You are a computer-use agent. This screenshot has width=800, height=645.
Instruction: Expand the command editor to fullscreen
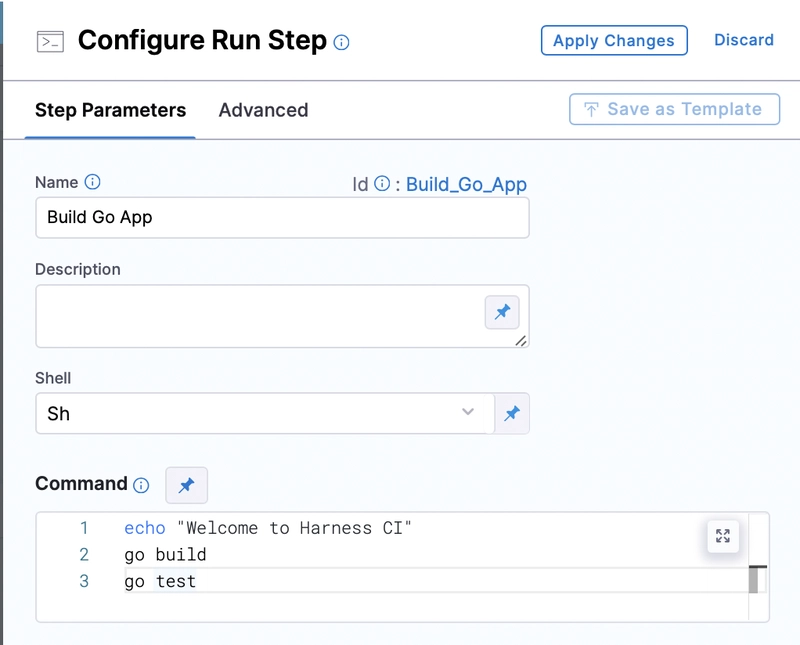(x=722, y=536)
